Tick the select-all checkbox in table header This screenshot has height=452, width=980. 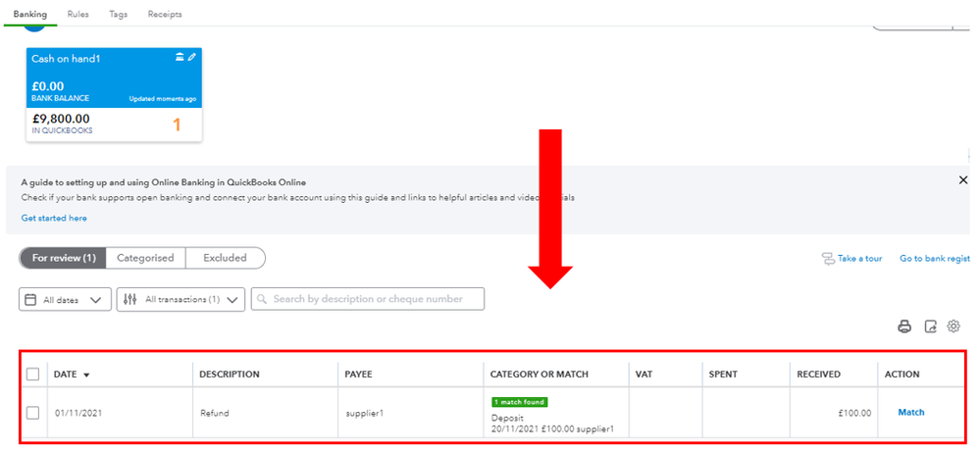point(33,374)
